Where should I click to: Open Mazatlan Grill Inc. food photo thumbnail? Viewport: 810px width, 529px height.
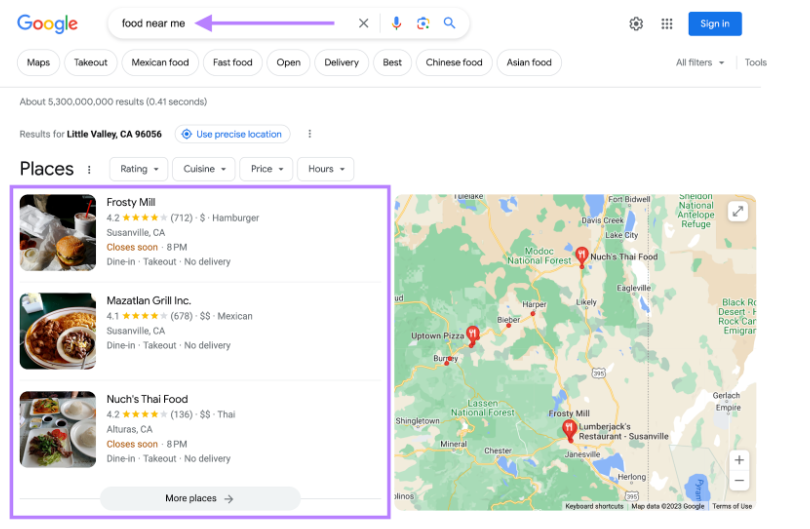point(58,331)
